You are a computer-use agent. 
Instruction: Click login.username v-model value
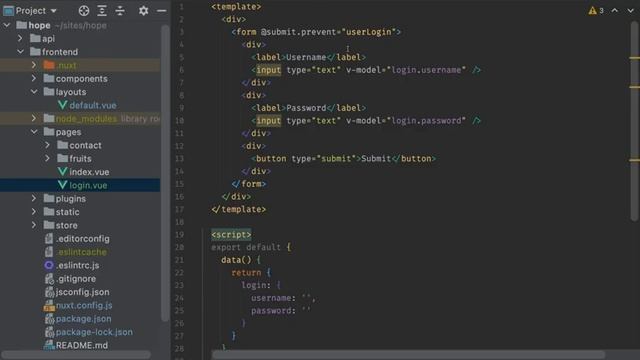tap(426, 70)
